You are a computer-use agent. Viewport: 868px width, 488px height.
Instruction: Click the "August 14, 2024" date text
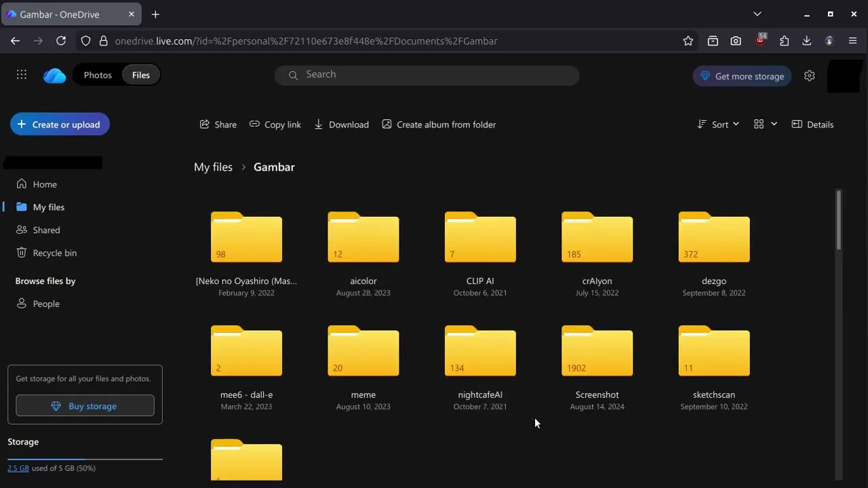[597, 407]
